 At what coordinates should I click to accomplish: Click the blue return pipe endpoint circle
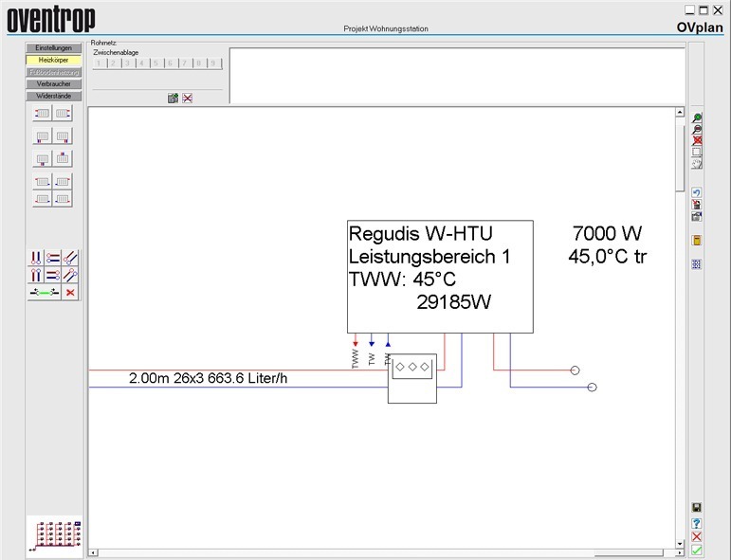point(592,388)
